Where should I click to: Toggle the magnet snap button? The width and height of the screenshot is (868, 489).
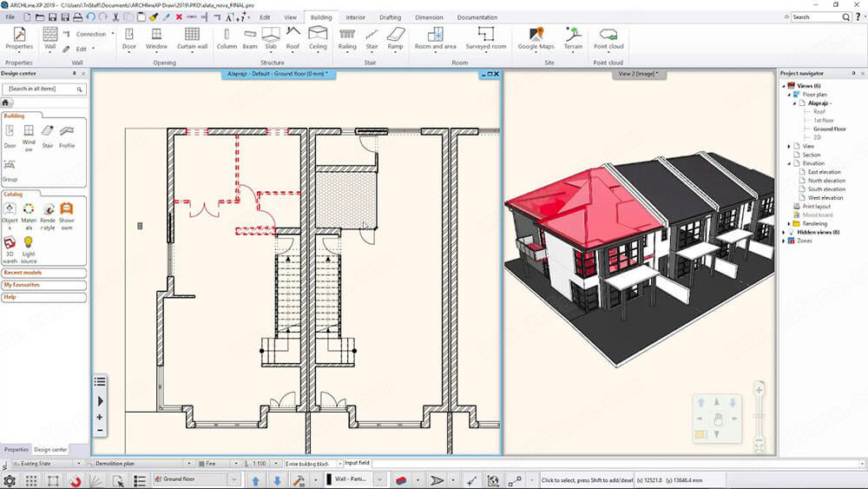tap(74, 480)
